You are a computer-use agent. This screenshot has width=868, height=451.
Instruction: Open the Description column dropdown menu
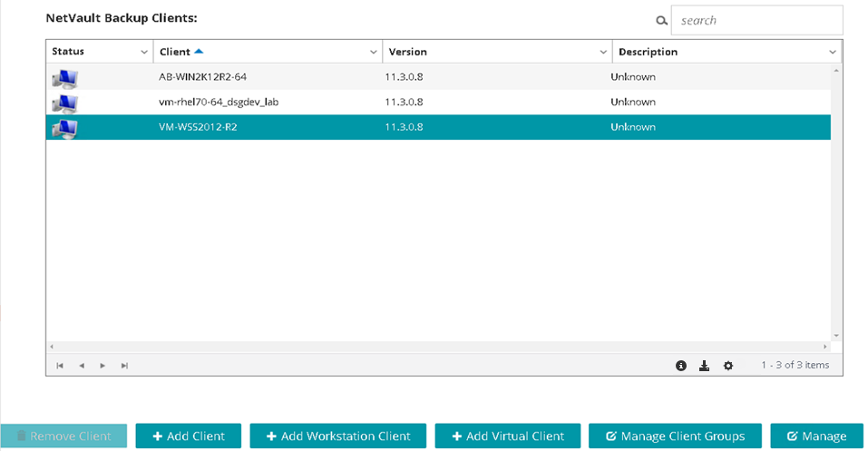[832, 52]
